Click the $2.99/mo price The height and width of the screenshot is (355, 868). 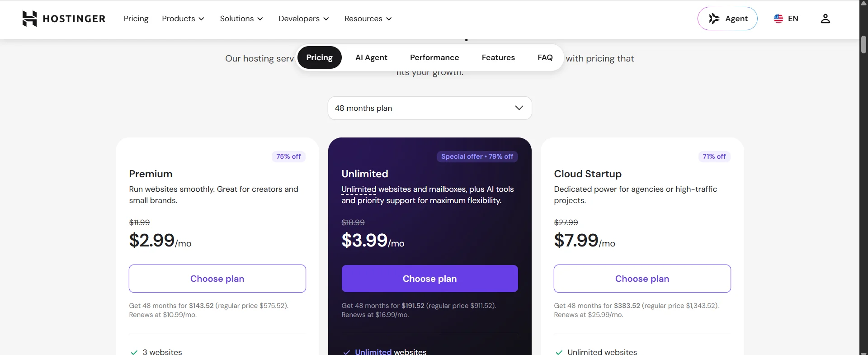point(160,240)
